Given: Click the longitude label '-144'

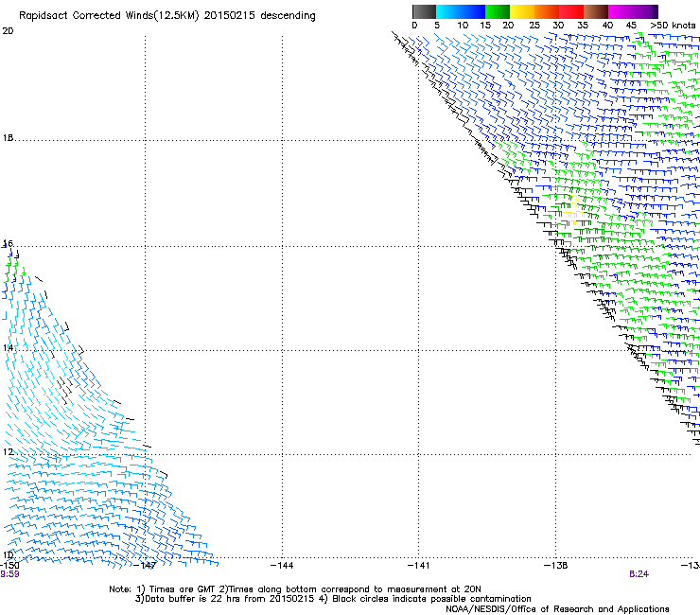Looking at the screenshot, I should pos(282,566).
